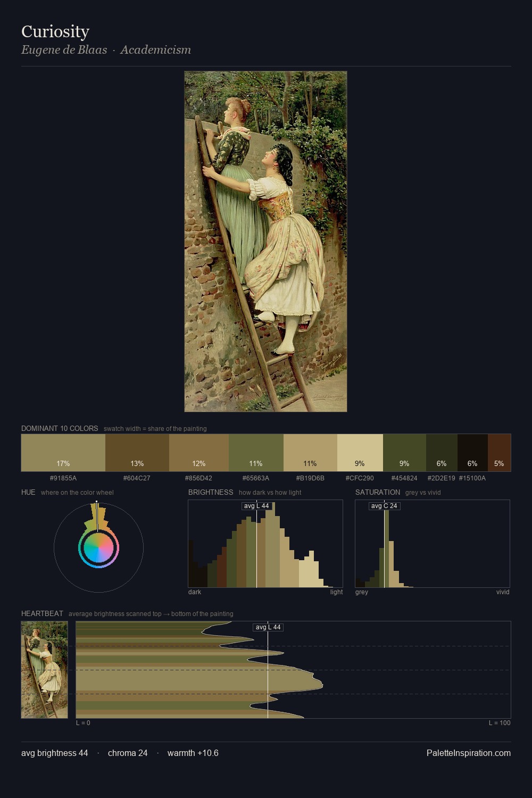Click the avg C 24 label in saturation chart
The image size is (532, 798).
click(x=384, y=506)
